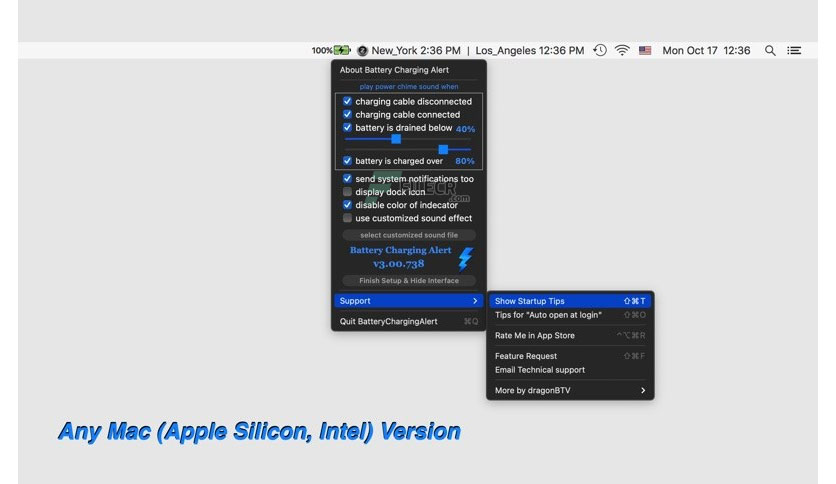Expand the Support submenu arrow
This screenshot has height=484, width=836.
point(475,301)
